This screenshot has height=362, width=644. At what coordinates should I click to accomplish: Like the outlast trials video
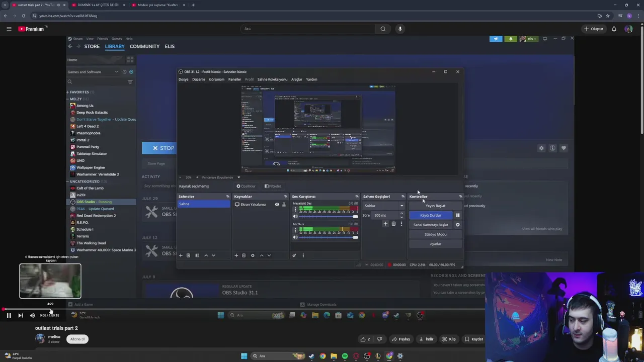[x=365, y=339]
